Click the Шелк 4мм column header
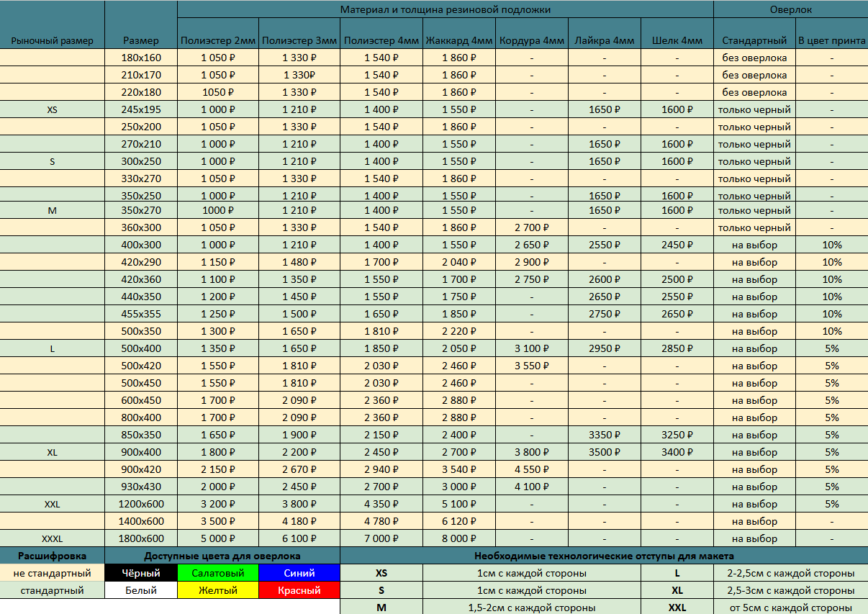The image size is (868, 614). click(677, 40)
